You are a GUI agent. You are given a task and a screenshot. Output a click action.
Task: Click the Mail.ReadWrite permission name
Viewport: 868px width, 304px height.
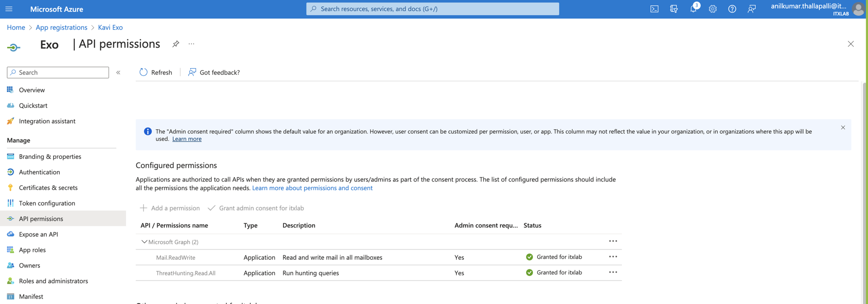click(x=176, y=257)
